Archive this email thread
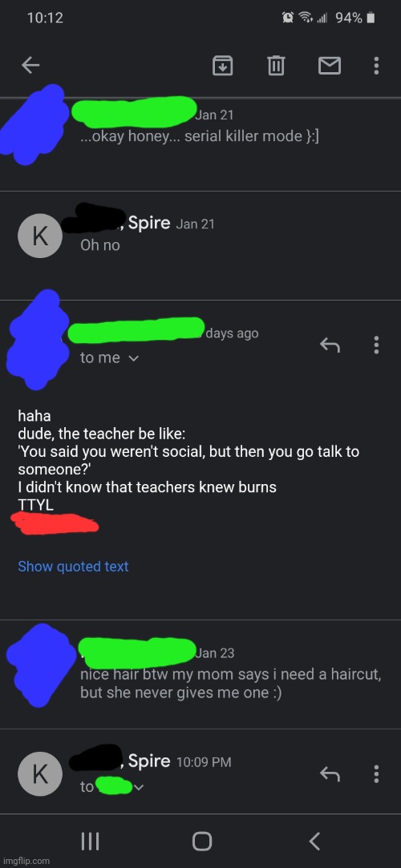Screen dimensions: 401x868 coord(222,67)
